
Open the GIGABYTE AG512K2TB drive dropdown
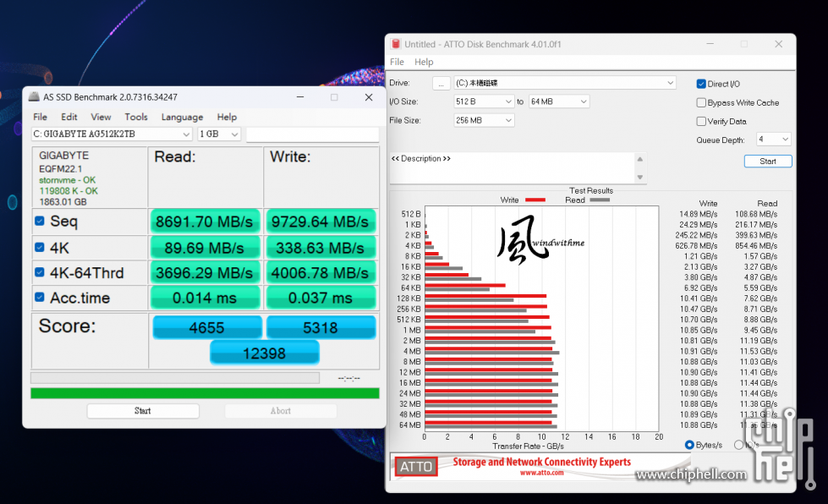[x=112, y=134]
